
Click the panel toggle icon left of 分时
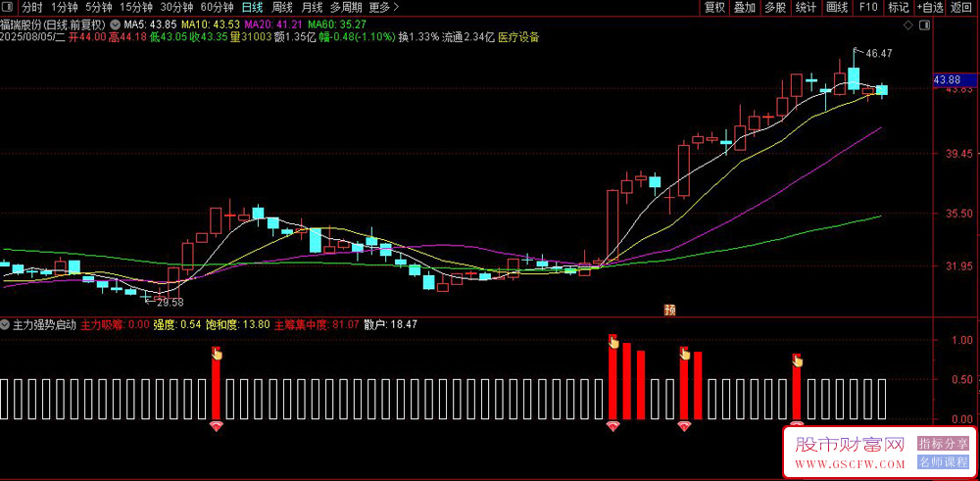point(8,8)
